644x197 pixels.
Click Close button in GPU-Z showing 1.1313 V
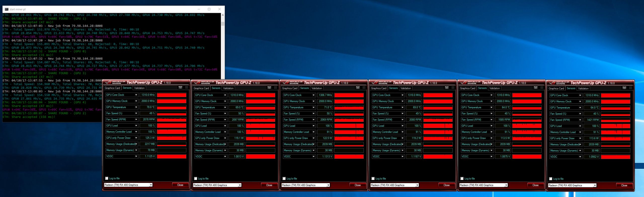click(358, 185)
